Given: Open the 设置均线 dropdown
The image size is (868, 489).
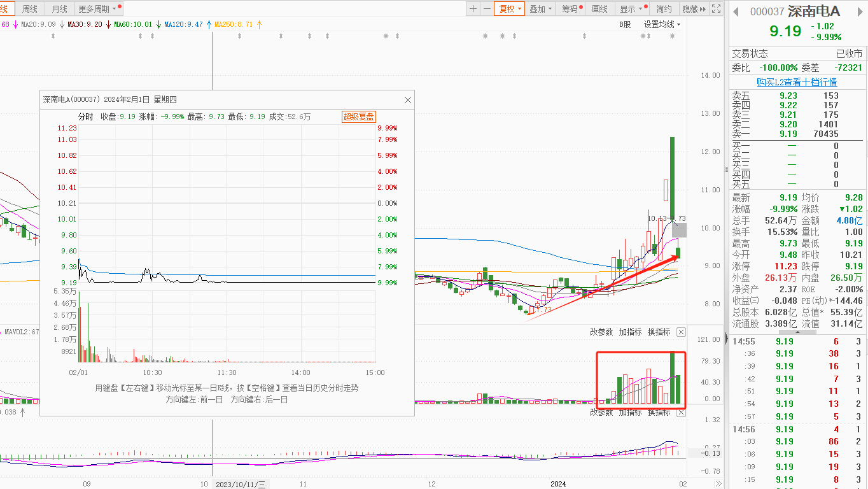Looking at the screenshot, I should (x=662, y=24).
